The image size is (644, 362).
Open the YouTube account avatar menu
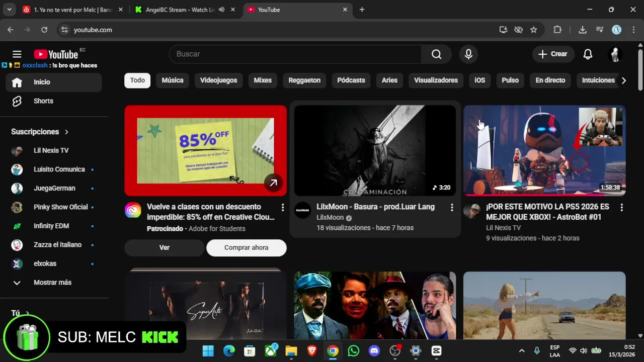click(615, 54)
